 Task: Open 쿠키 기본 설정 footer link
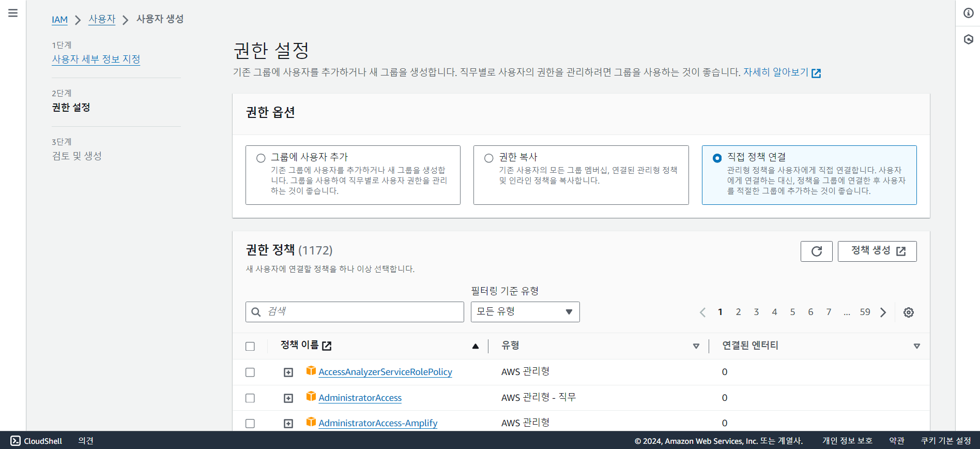[x=946, y=441]
